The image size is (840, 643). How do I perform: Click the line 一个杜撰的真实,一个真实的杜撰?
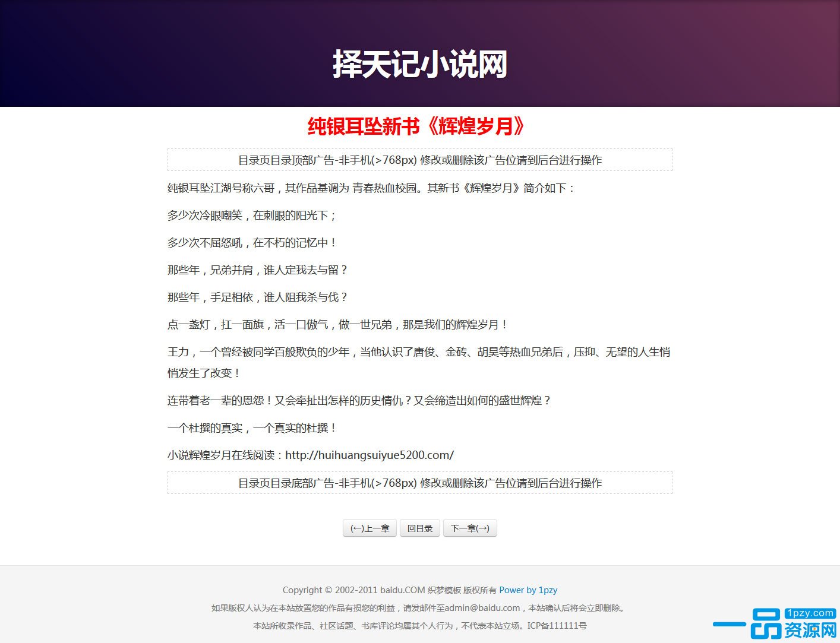click(252, 427)
